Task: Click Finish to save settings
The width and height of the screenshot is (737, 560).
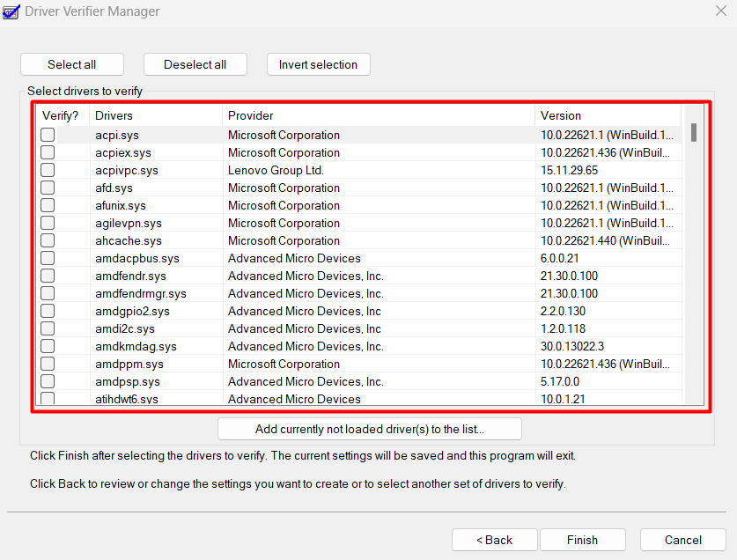Action: [582, 540]
